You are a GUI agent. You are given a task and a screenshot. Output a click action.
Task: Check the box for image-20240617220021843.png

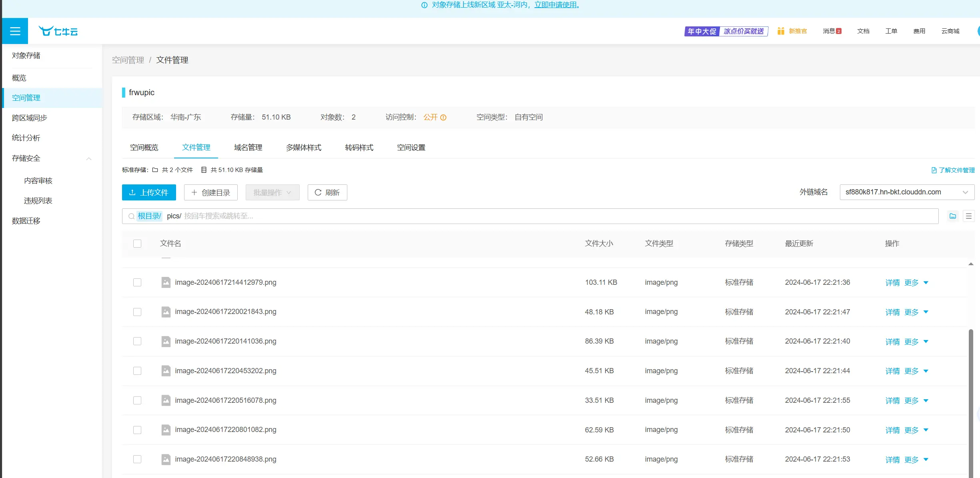point(137,312)
